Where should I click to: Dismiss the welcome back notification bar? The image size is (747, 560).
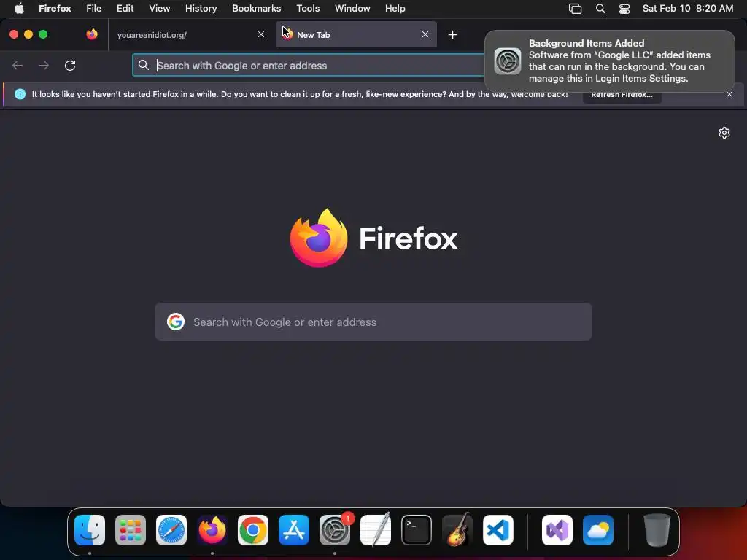tap(729, 94)
